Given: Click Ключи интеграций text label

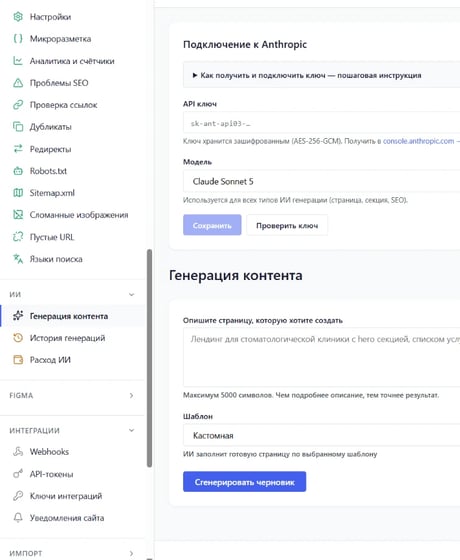Looking at the screenshot, I should [66, 496].
